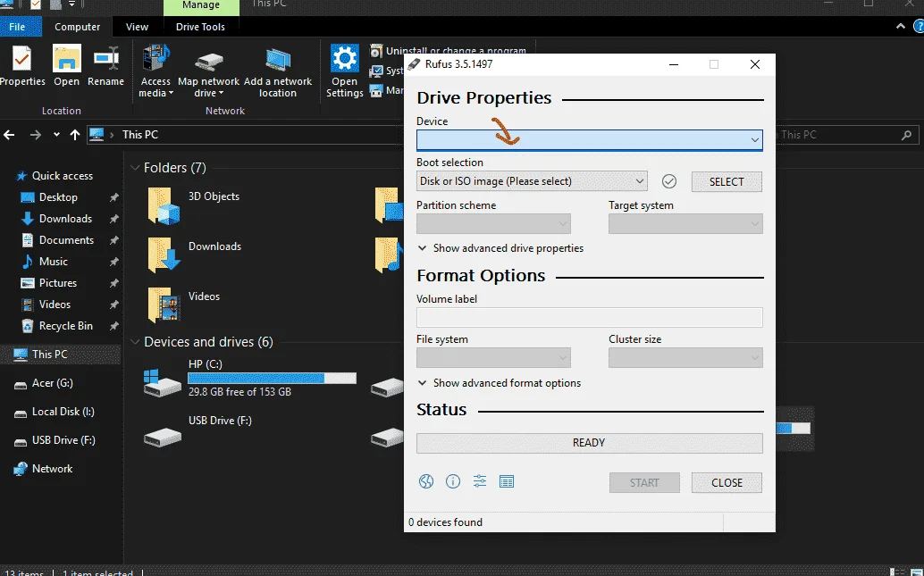Expand Show advanced drive properties
Screen dimensions: 924x576
coord(500,248)
